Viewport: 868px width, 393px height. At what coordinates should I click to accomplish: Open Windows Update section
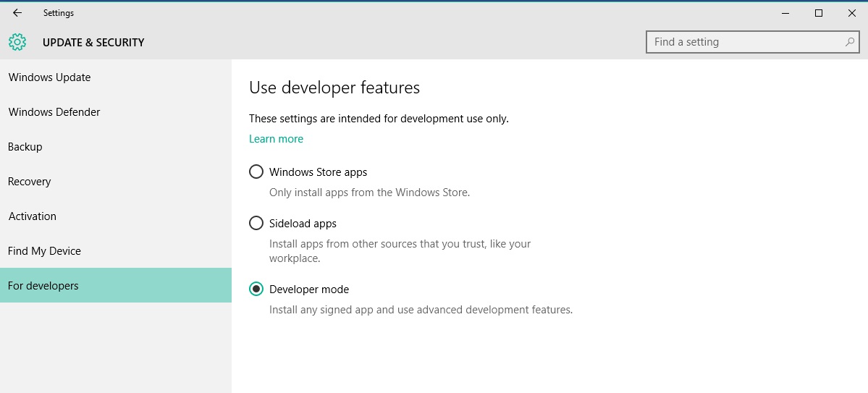pyautogui.click(x=116, y=77)
